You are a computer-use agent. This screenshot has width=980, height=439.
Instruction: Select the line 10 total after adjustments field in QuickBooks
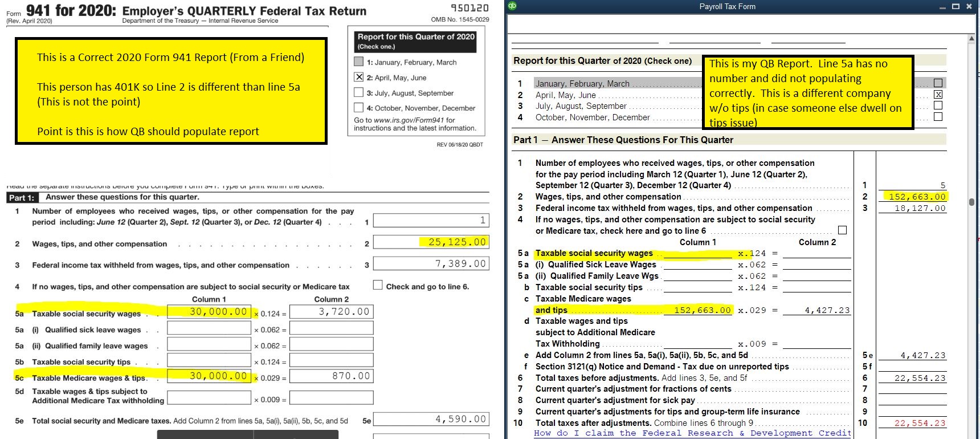(913, 423)
